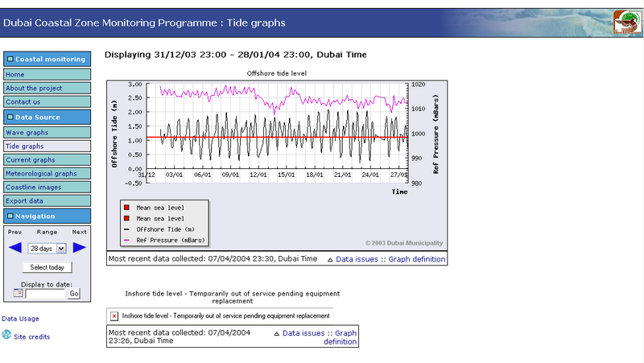Go to the Home page
The image size is (644, 363).
[47, 74]
